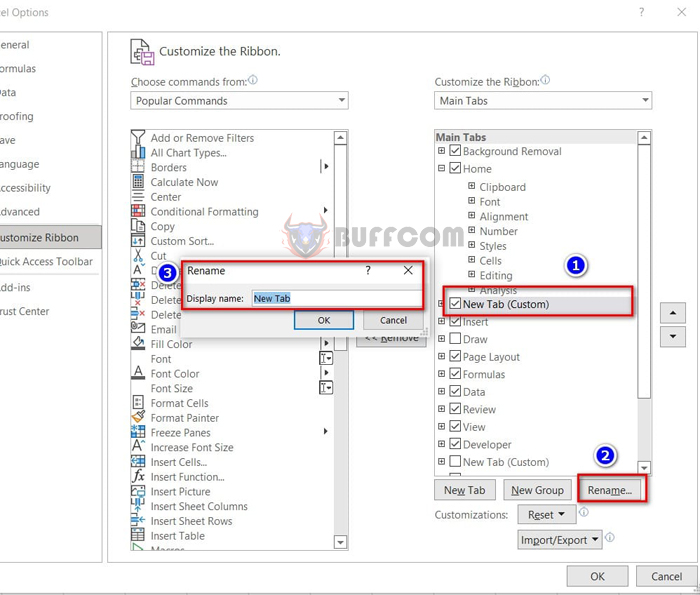Uncheck the Data tab checkbox
The height and width of the screenshot is (595, 700).
pyautogui.click(x=455, y=391)
